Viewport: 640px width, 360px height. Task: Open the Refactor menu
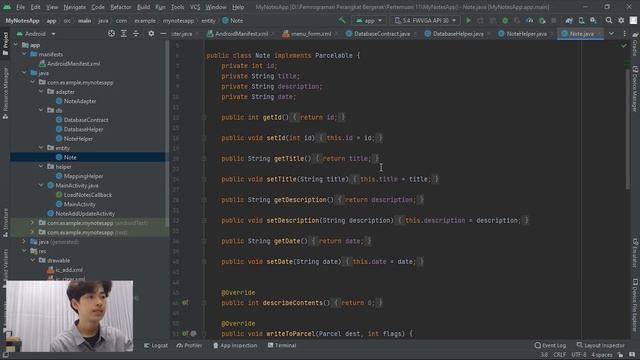121,7
